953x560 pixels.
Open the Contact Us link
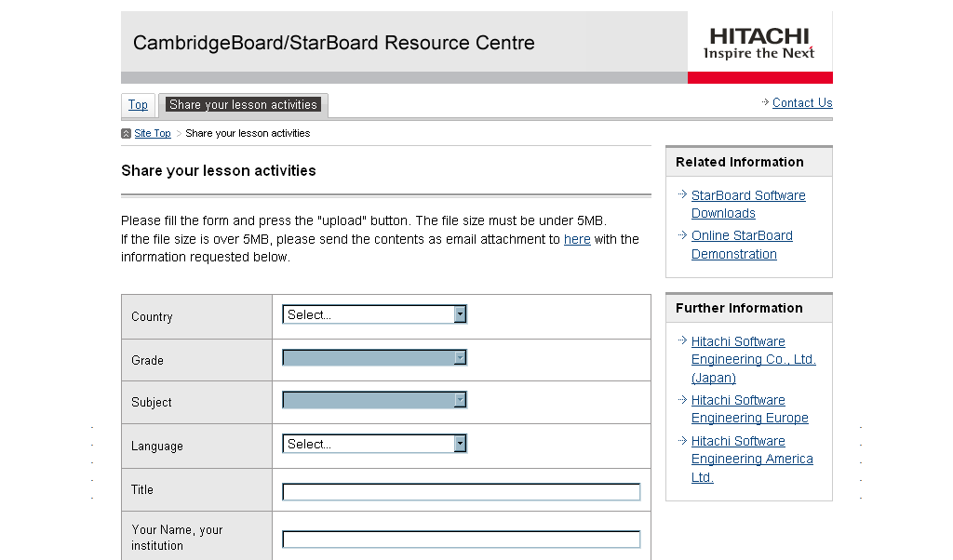(802, 102)
